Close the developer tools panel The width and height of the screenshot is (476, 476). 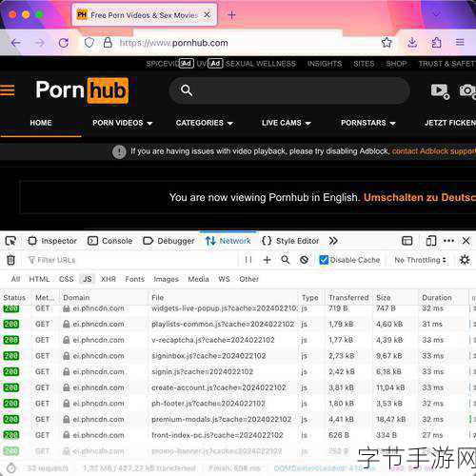(x=466, y=241)
